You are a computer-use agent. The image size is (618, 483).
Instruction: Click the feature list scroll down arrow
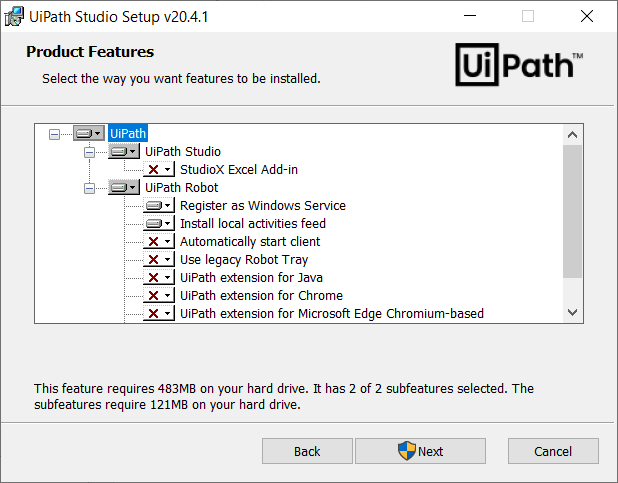coord(572,313)
